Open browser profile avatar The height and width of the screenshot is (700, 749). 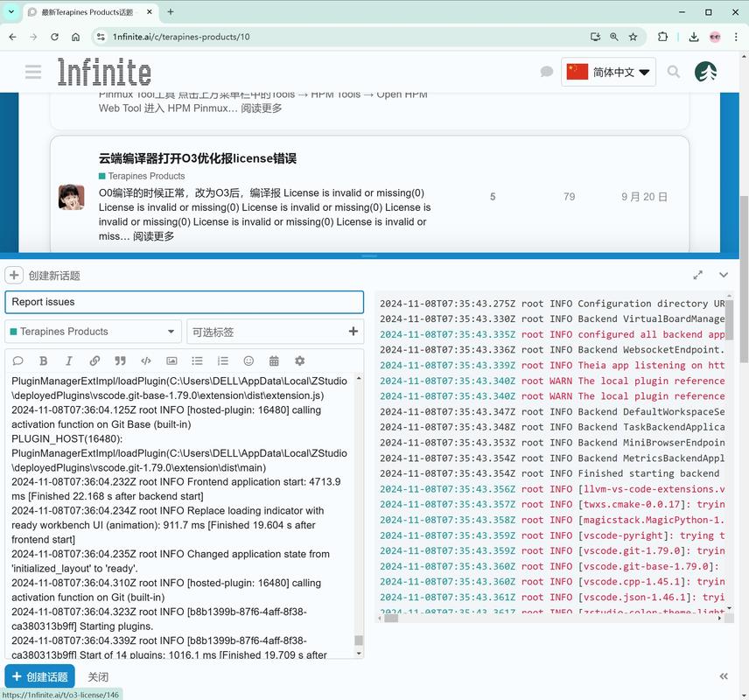click(x=715, y=37)
